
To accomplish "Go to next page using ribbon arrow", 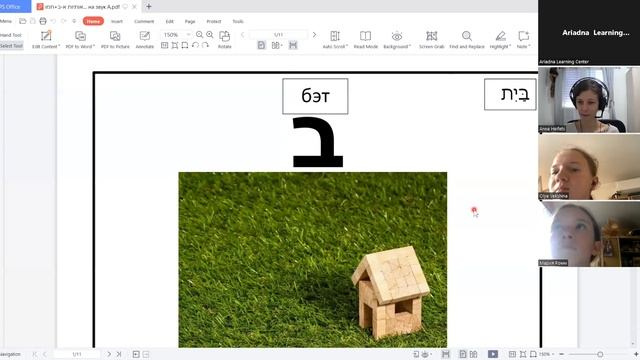I will [x=314, y=35].
